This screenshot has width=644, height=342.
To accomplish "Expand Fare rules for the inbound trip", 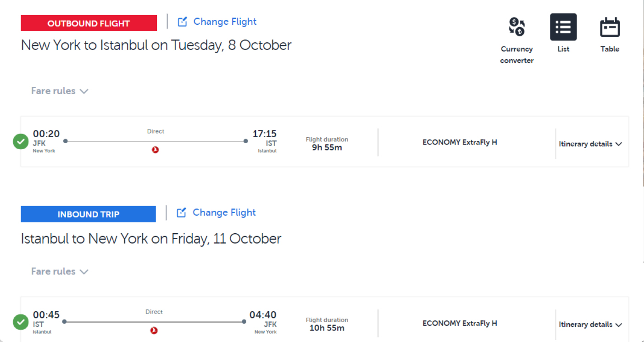I will 60,271.
